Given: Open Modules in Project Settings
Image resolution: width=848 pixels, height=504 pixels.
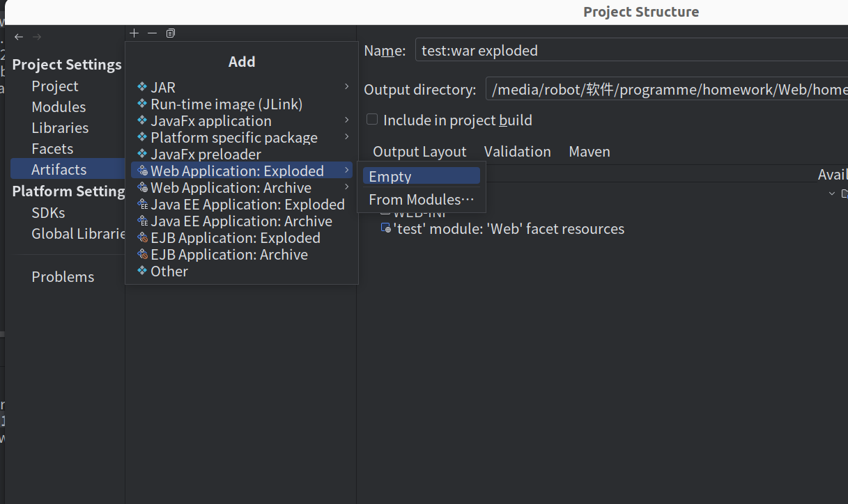Looking at the screenshot, I should coord(59,107).
